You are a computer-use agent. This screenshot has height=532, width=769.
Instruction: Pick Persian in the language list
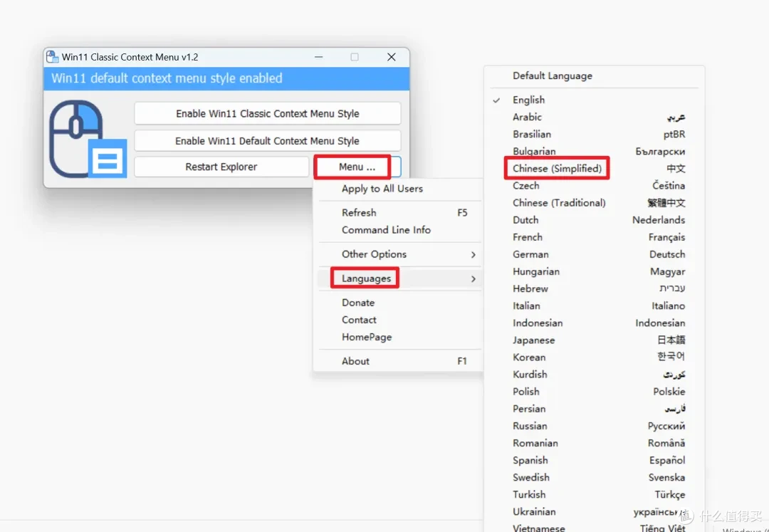tap(594, 409)
